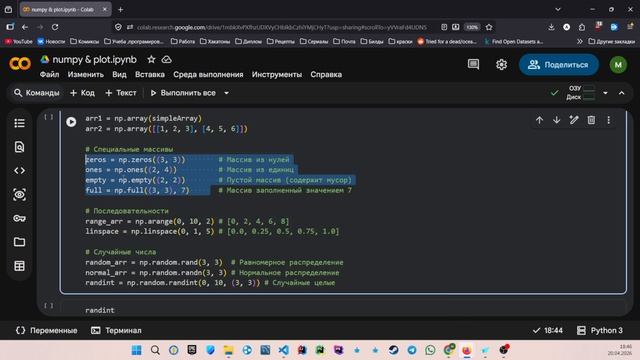Open the YouTube bookmark
The width and height of the screenshot is (640, 360).
pyautogui.click(x=19, y=41)
